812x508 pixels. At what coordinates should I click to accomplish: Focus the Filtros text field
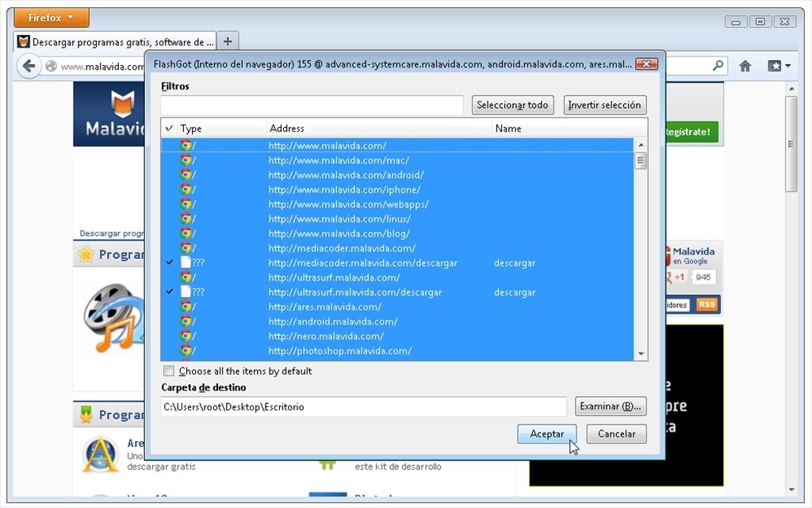point(312,106)
